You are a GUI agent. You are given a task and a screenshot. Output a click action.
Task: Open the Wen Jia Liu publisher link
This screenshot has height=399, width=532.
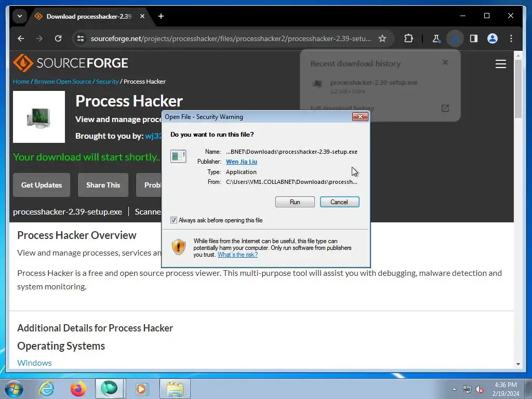point(242,162)
